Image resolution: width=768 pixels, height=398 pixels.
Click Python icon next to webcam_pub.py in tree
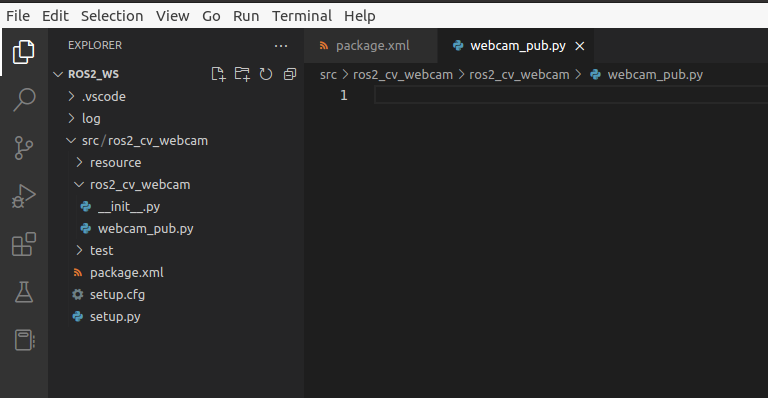[86, 229]
